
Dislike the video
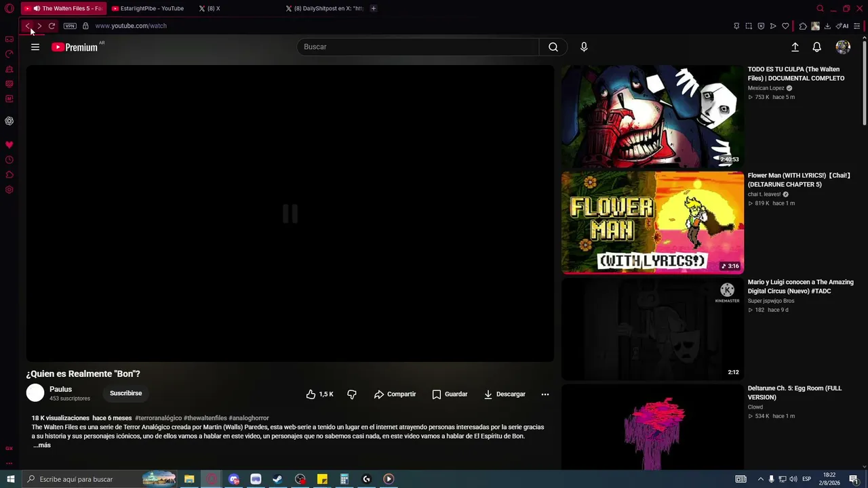click(x=352, y=394)
